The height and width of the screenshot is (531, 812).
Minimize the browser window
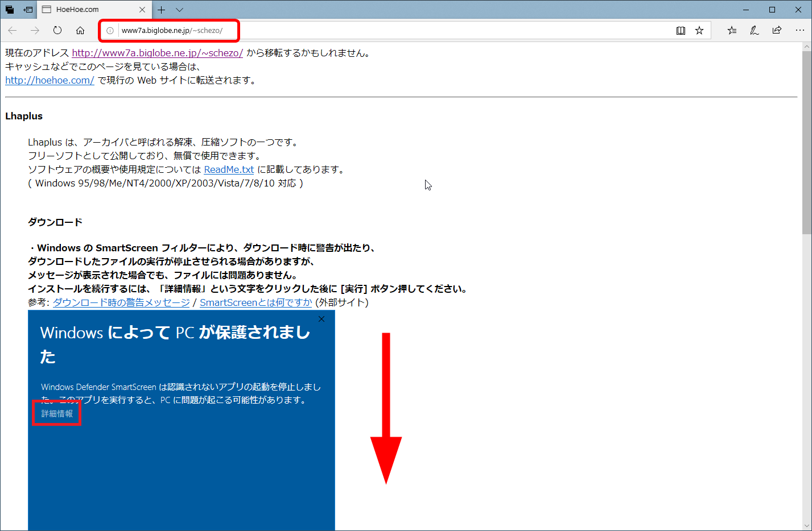[746, 10]
